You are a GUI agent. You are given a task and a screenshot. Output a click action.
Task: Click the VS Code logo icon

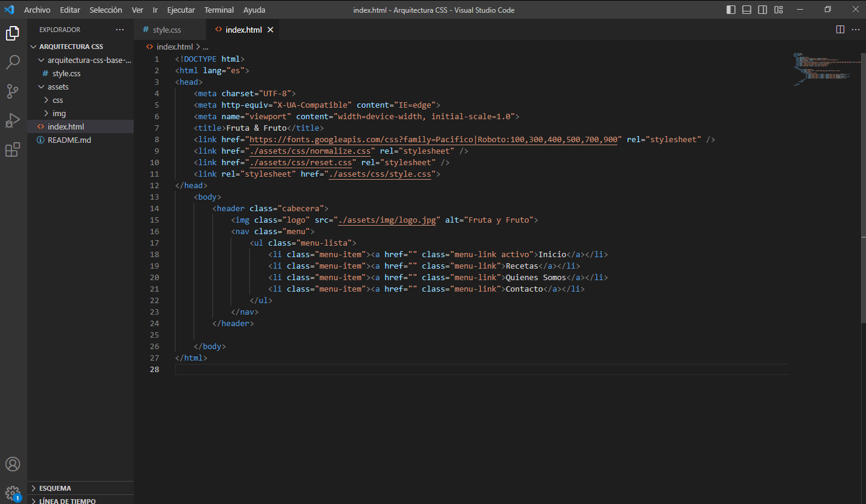tap(9, 10)
